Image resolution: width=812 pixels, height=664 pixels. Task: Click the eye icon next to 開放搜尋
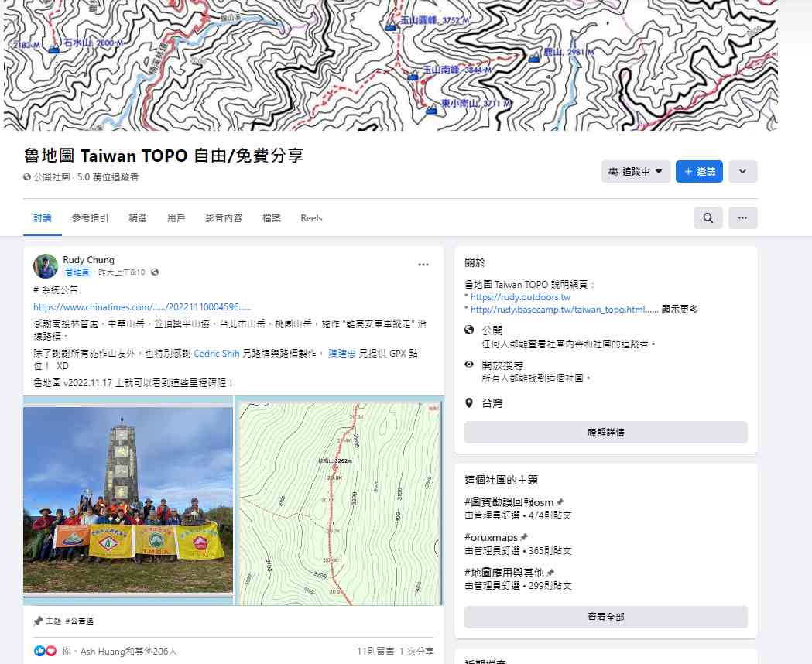(469, 365)
